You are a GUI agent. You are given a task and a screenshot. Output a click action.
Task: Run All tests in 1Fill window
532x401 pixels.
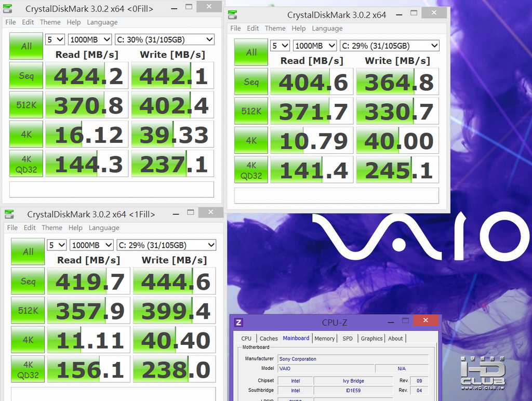click(28, 252)
